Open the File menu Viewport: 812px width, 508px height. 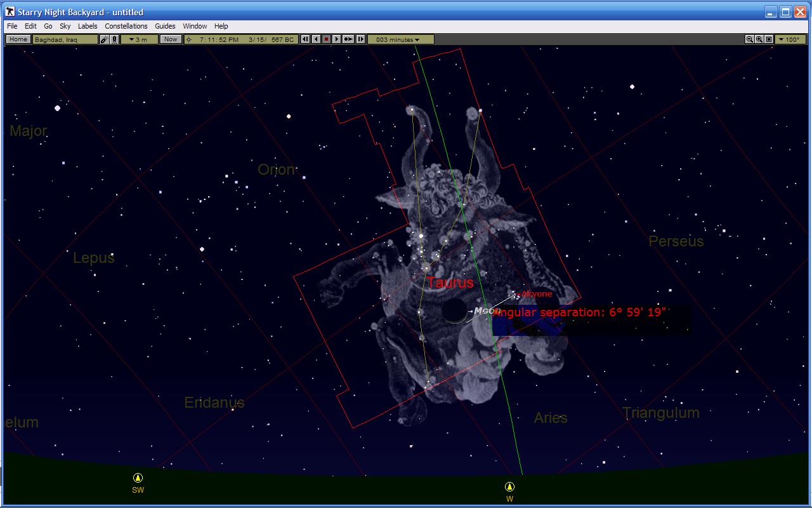12,26
